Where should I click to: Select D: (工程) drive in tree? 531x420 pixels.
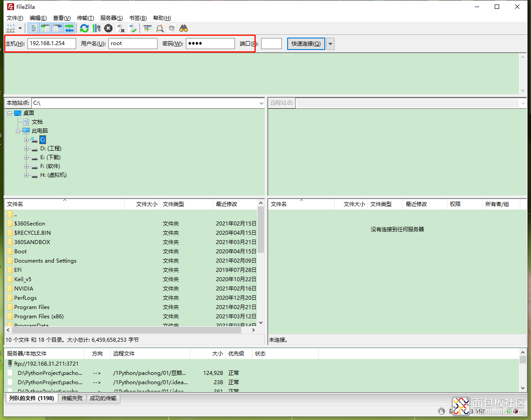coord(50,149)
